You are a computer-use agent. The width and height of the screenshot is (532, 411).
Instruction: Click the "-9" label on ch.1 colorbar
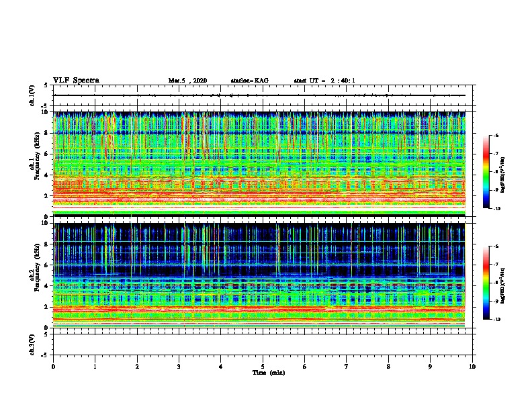pos(496,190)
